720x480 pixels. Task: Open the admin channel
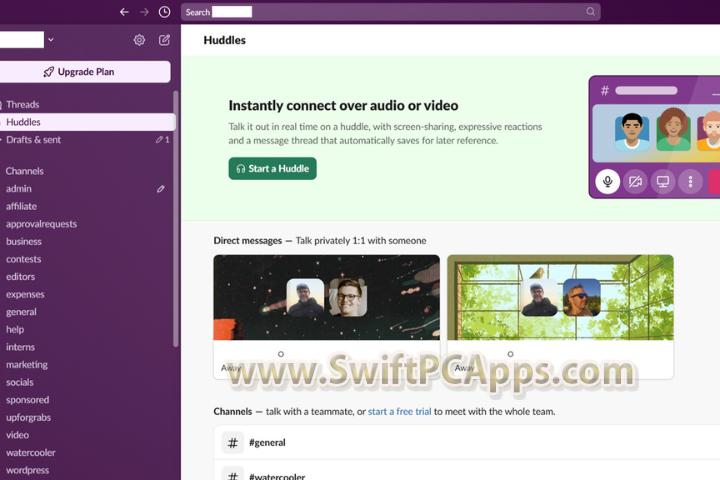tap(19, 189)
